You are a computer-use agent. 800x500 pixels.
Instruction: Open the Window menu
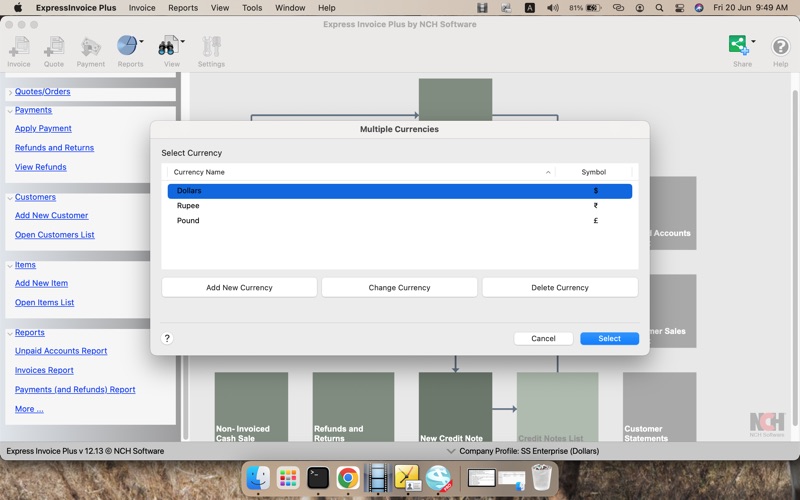tap(290, 8)
